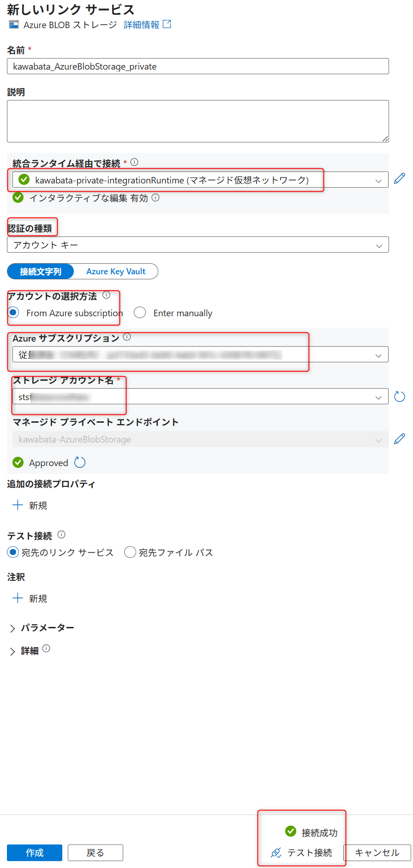The width and height of the screenshot is (413, 868).
Task: Expand the 詳細 section
Action: 24,651
